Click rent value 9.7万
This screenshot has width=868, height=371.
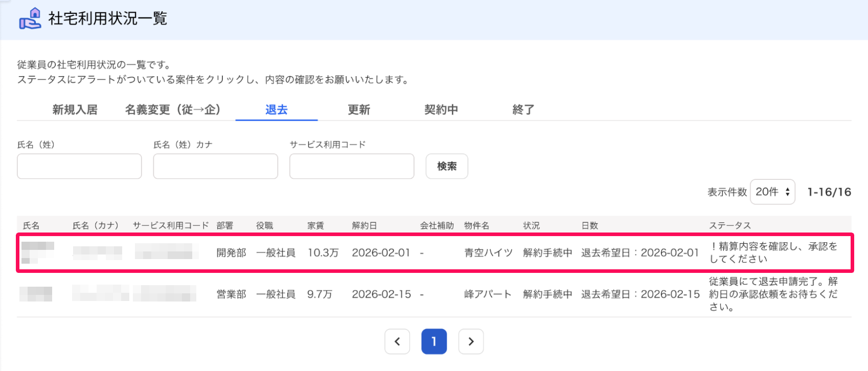[x=320, y=294]
